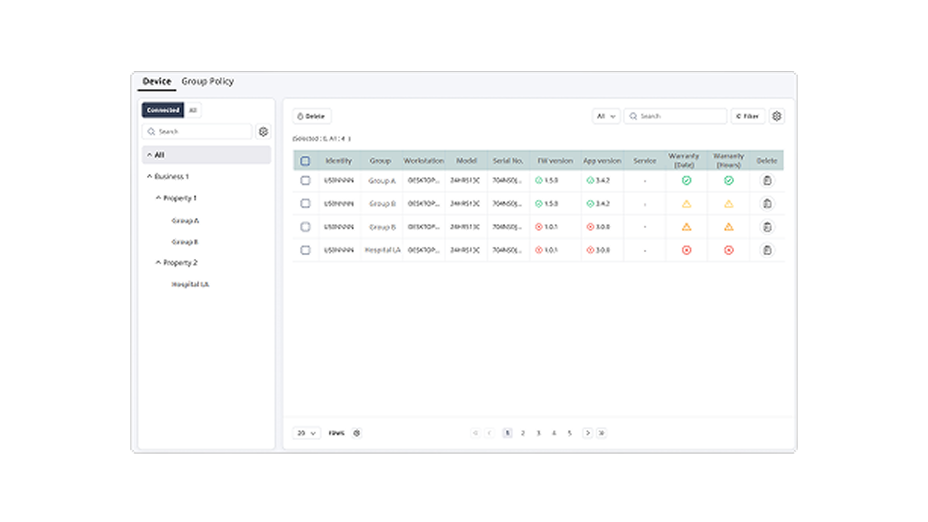Click the Group A cell in the table
This screenshot has width=928, height=522.
tap(382, 181)
